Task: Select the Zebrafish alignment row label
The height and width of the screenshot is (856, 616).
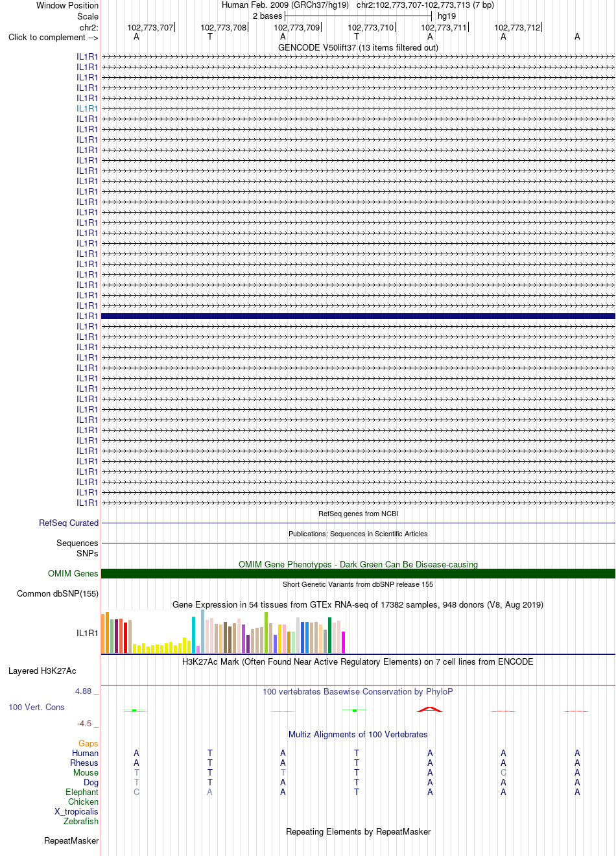Action: pos(81,821)
